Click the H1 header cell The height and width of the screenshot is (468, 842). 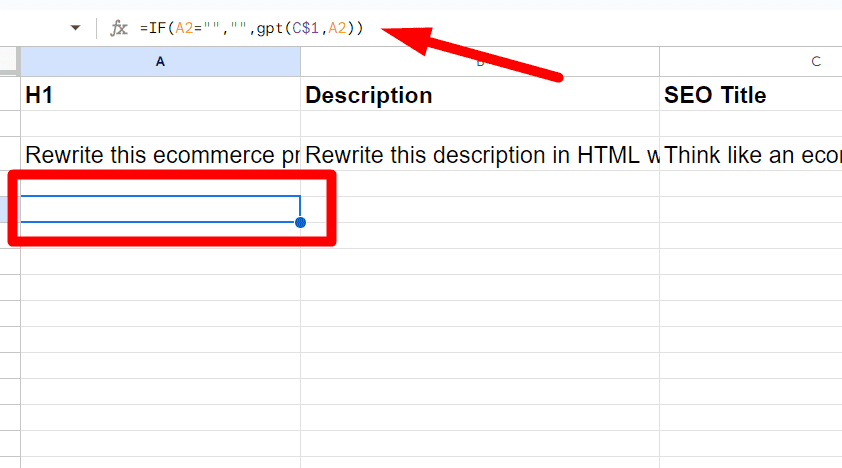point(161,94)
